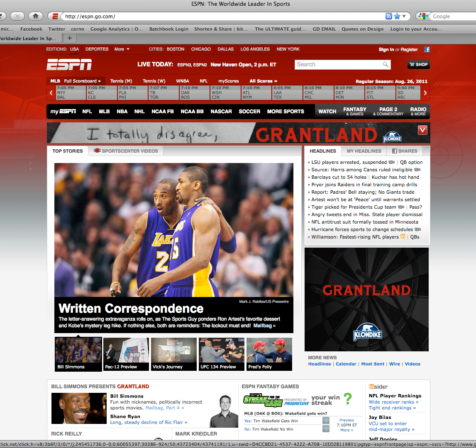Open the Fantasy & Games menu
The height and width of the screenshot is (448, 476).
click(355, 112)
